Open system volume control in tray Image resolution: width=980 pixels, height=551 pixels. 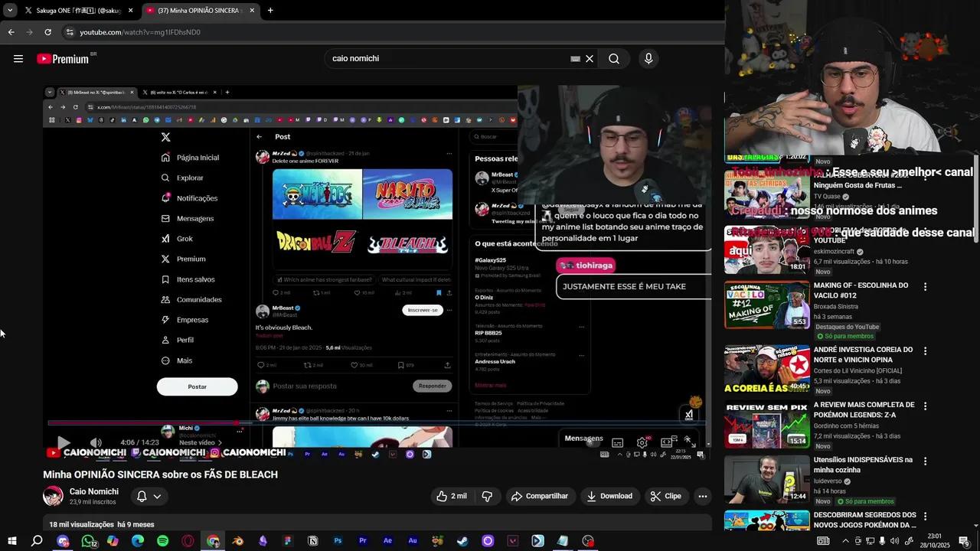pyautogui.click(x=894, y=541)
